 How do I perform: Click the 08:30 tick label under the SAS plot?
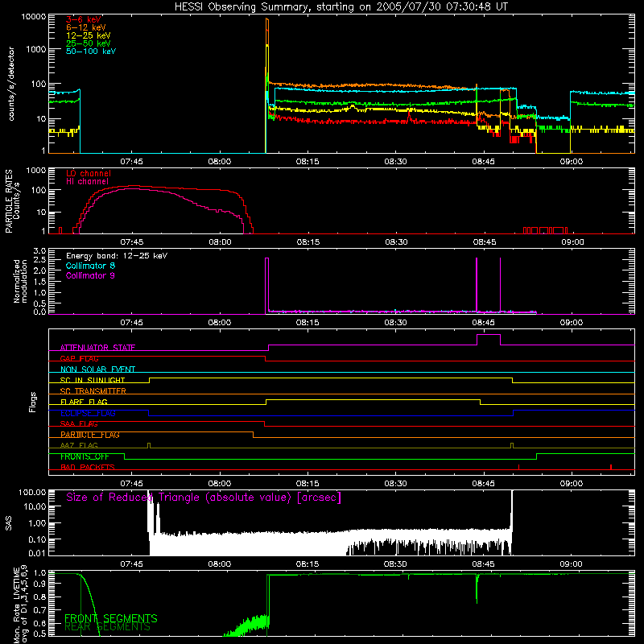[x=395, y=564]
